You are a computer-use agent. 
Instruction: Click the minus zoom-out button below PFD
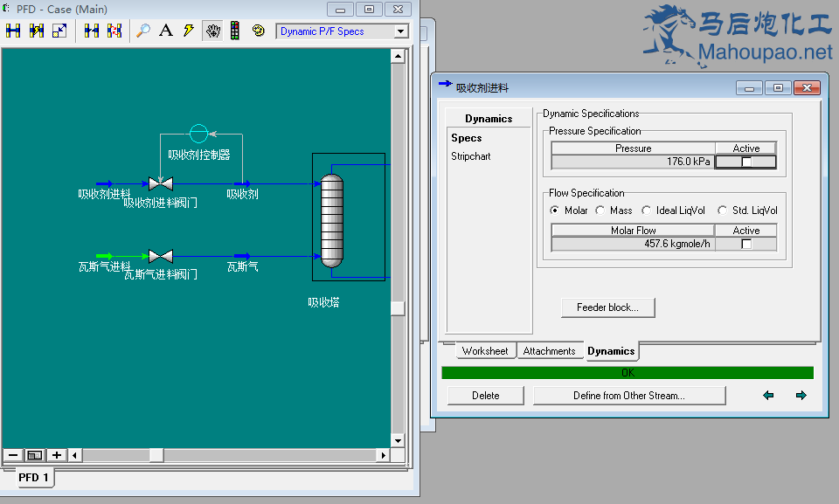13,455
